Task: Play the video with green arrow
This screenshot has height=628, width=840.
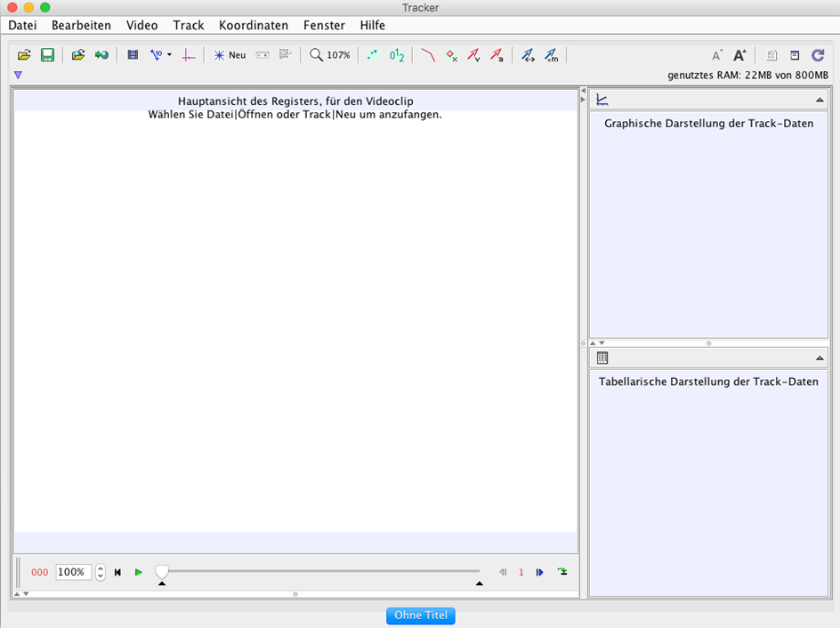Action: 138,572
